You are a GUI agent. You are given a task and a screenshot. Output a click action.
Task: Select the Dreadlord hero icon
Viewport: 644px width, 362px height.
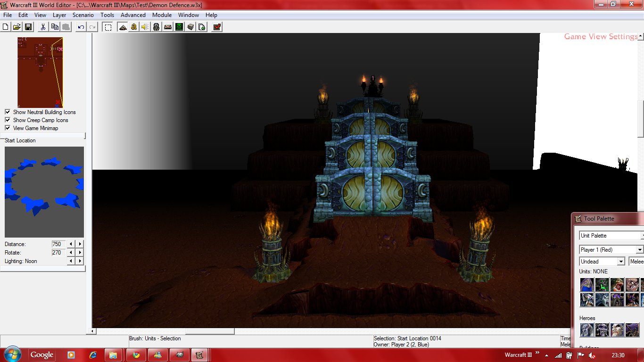coord(617,330)
